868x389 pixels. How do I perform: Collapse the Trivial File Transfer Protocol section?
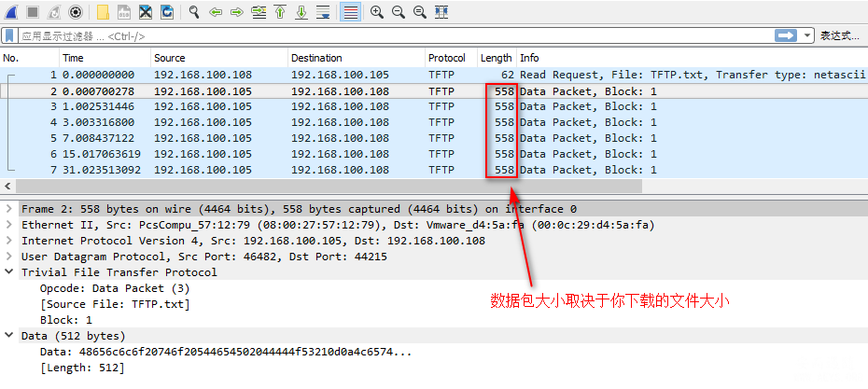(9, 272)
